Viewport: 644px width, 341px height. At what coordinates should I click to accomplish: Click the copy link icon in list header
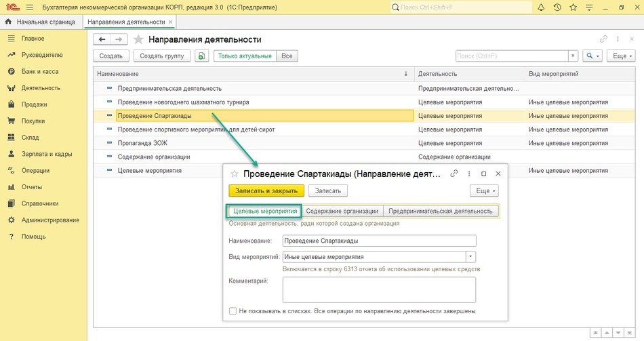coord(603,39)
